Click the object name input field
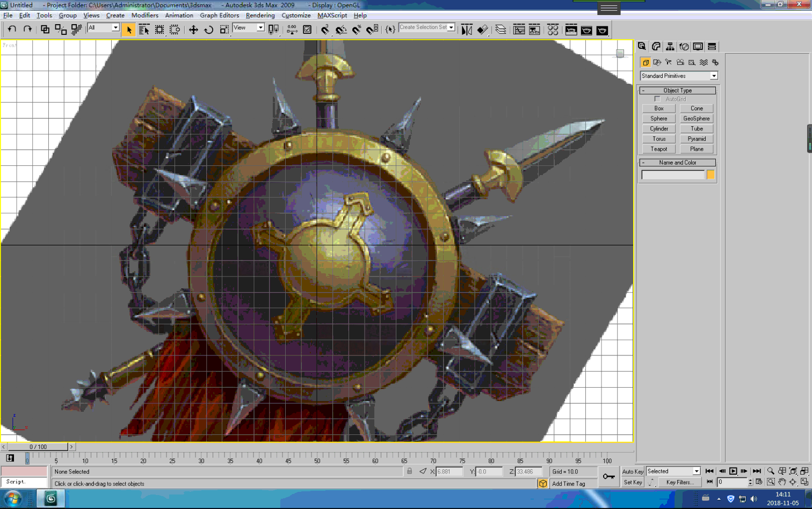Screen dimensions: 812x509 tap(673, 174)
